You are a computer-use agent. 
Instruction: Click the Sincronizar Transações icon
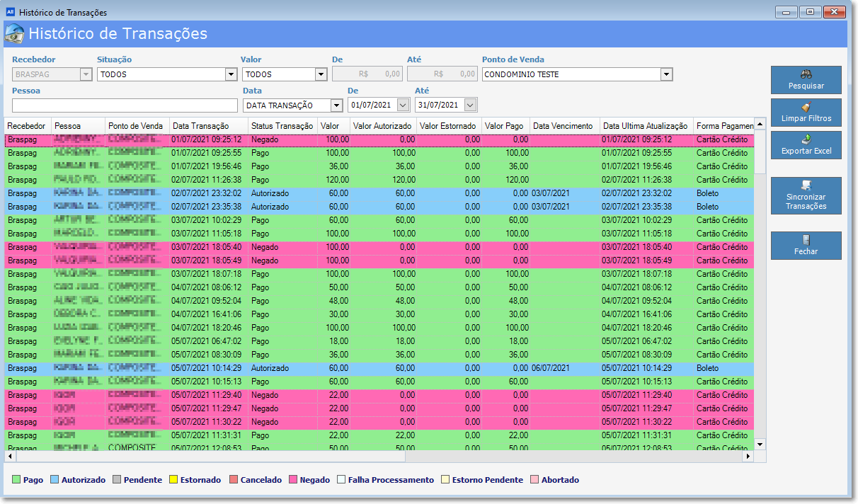[806, 185]
